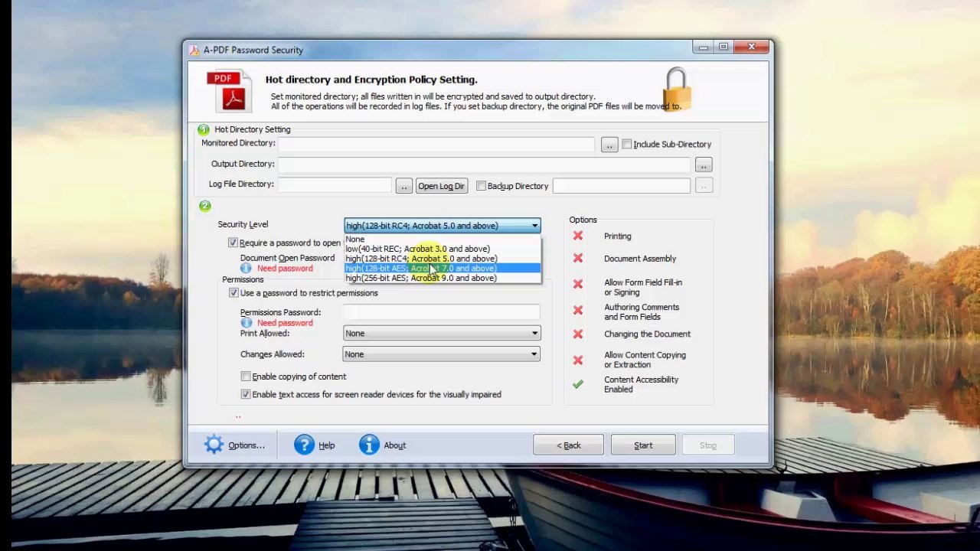Toggle Require a password to open checkbox
The height and width of the screenshot is (551, 980).
pyautogui.click(x=233, y=243)
